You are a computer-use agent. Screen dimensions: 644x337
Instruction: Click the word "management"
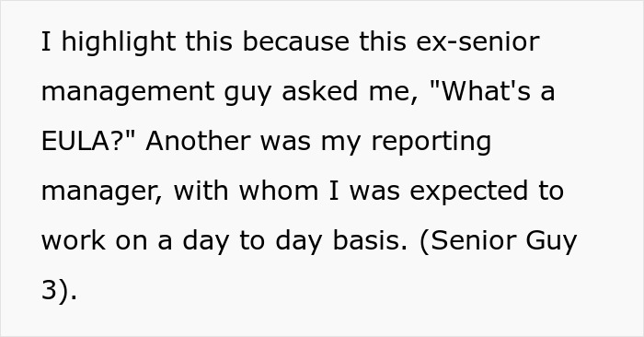[x=128, y=93]
